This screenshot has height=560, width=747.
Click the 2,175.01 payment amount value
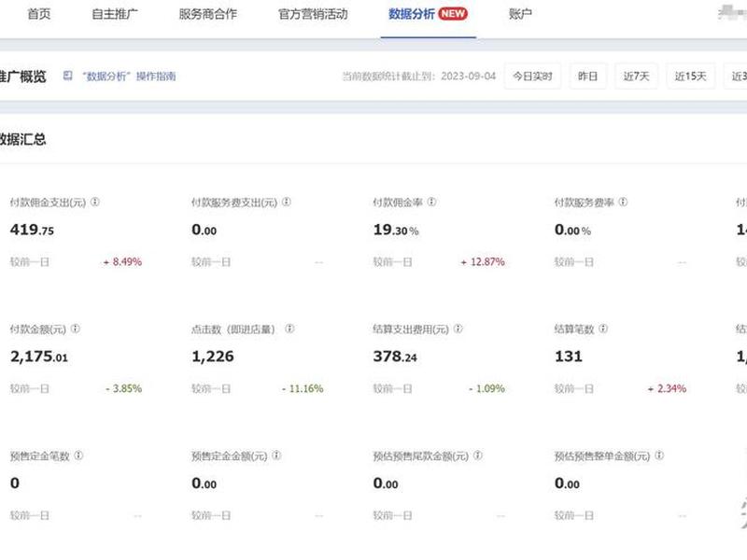[x=39, y=357]
